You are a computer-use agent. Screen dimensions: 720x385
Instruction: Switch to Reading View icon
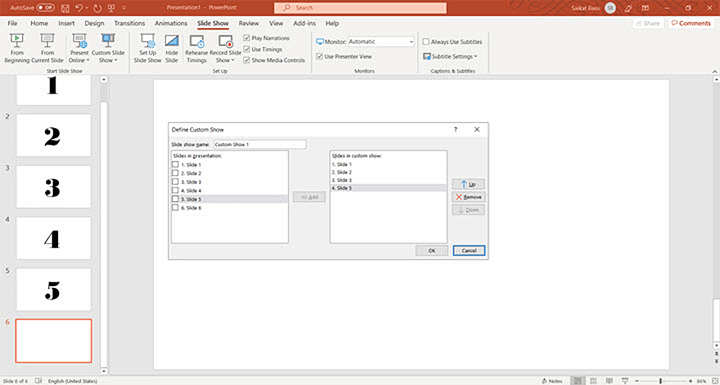point(608,381)
